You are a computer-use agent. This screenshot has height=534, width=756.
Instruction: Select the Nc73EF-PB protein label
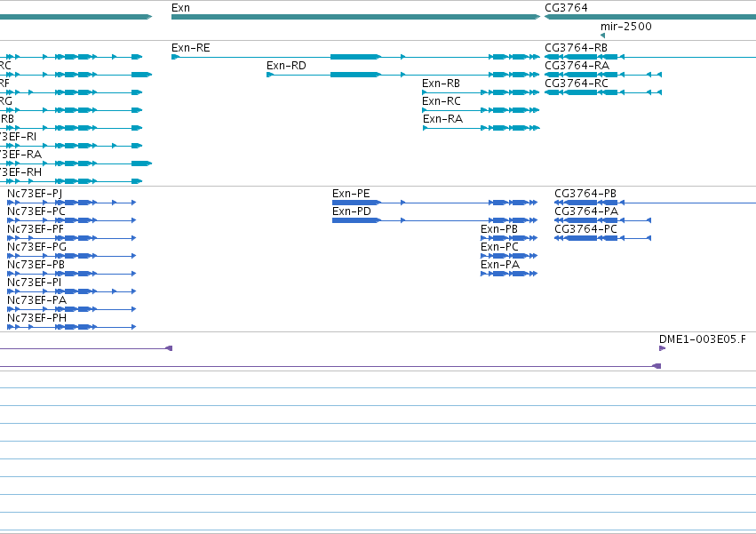pyautogui.click(x=36, y=265)
